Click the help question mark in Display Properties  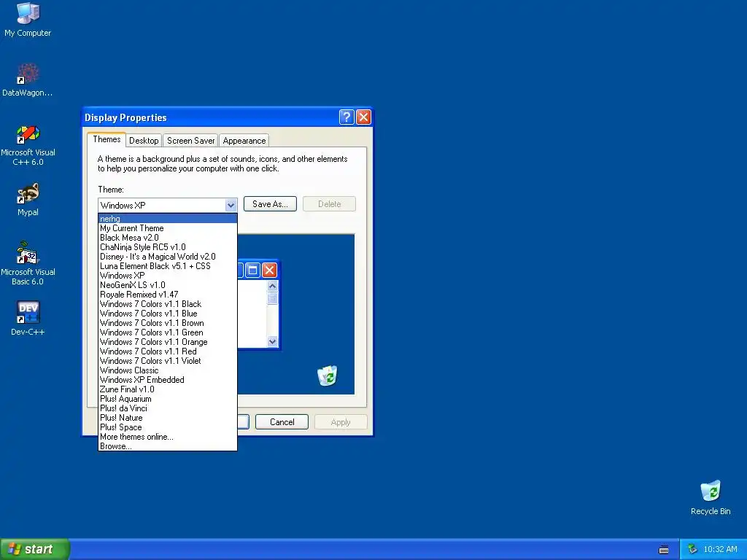(347, 117)
